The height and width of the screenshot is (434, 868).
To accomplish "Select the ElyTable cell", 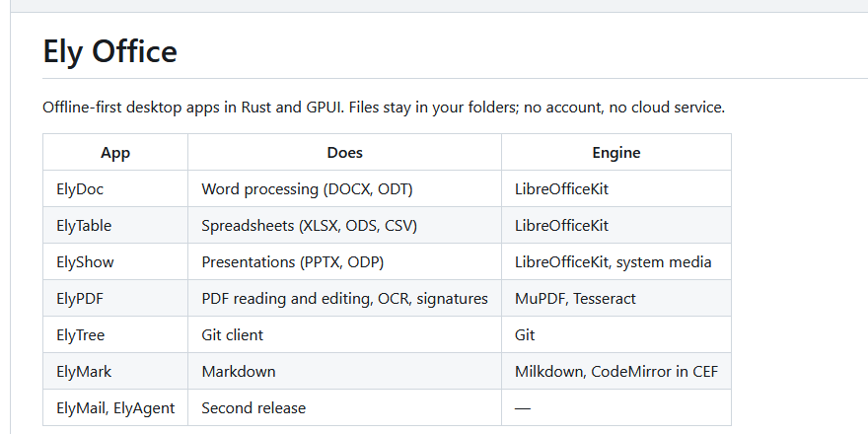I will point(115,225).
